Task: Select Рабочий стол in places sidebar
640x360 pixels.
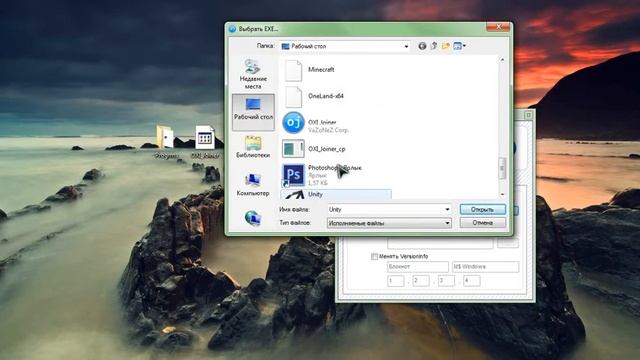Action: coord(253,112)
